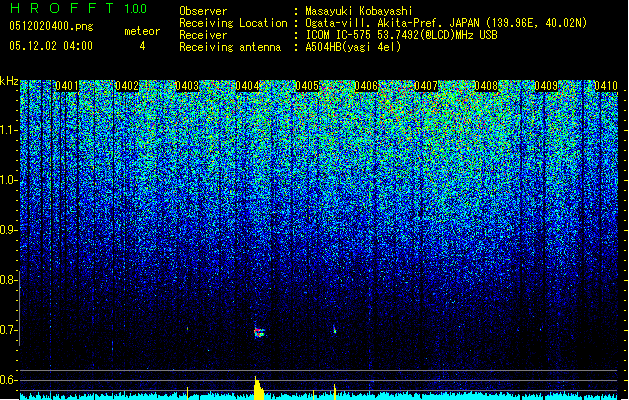Click the thin yellow intensity spike below 0403

point(187,393)
